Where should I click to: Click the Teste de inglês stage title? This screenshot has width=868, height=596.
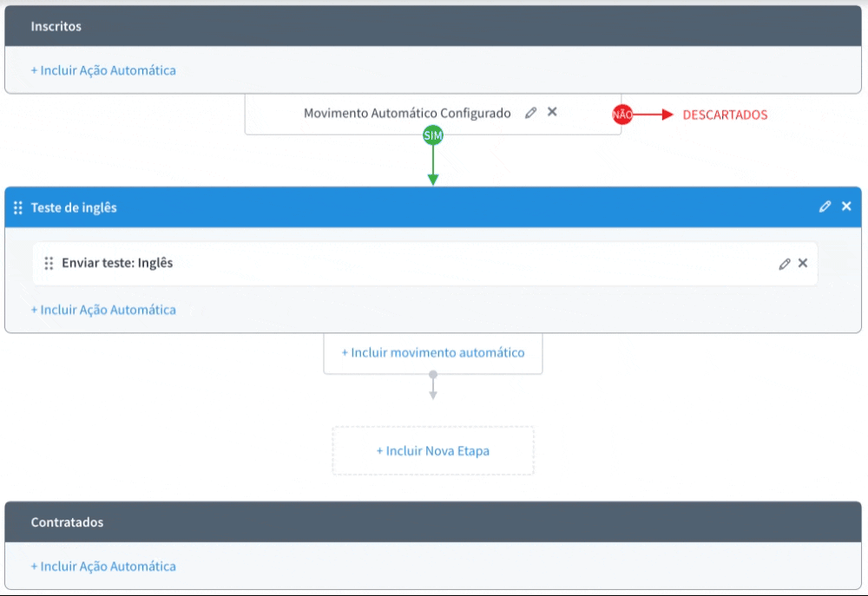(74, 208)
